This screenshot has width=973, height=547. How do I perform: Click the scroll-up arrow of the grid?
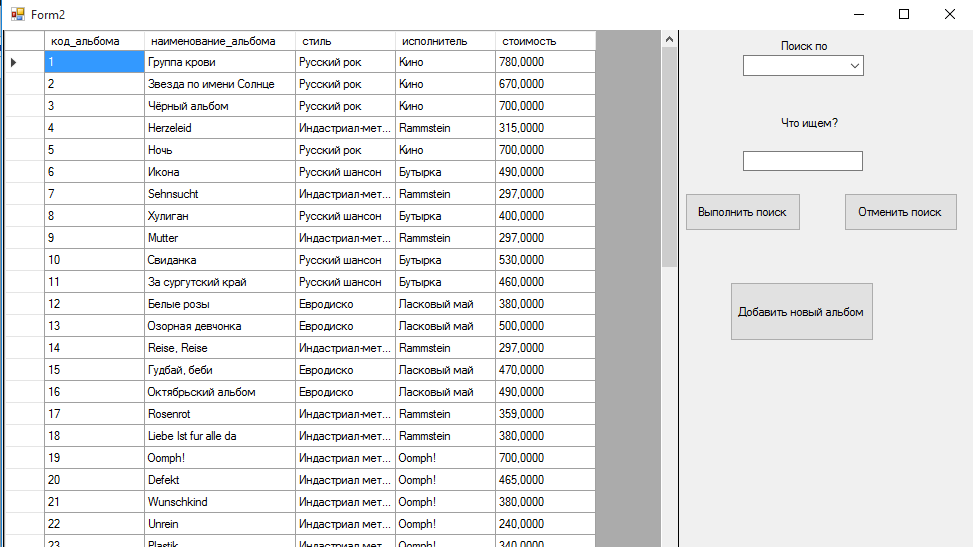[669, 39]
